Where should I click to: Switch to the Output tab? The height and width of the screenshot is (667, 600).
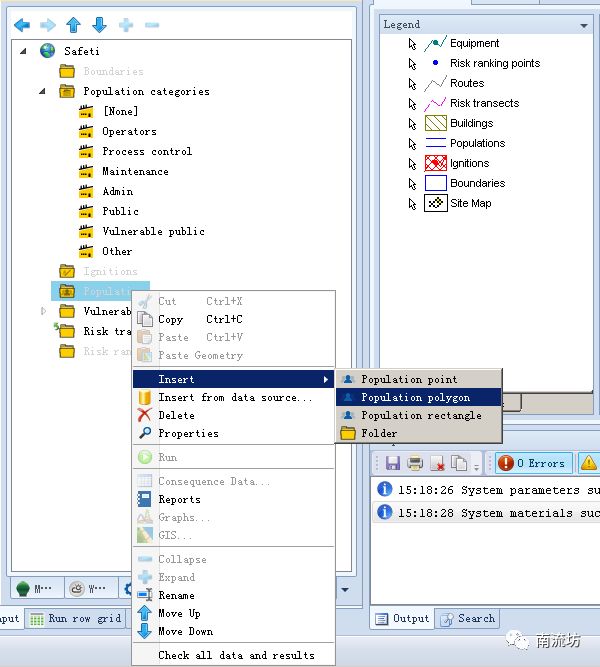click(x=402, y=618)
